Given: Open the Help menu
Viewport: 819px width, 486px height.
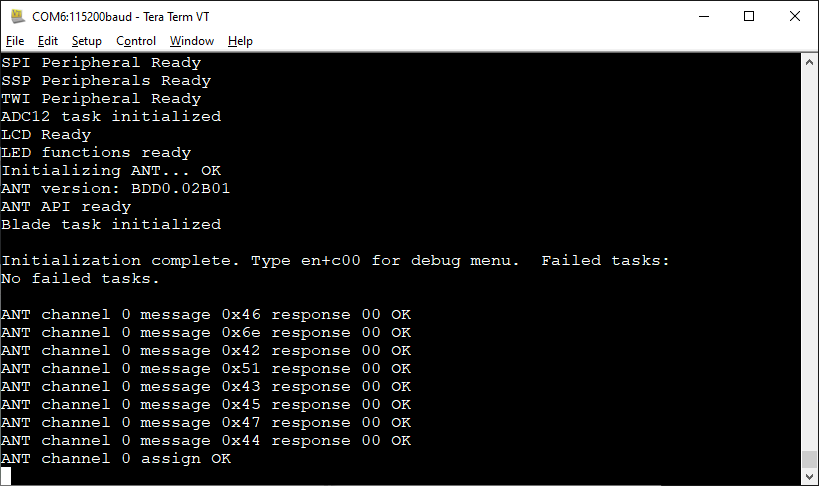Looking at the screenshot, I should tap(240, 41).
